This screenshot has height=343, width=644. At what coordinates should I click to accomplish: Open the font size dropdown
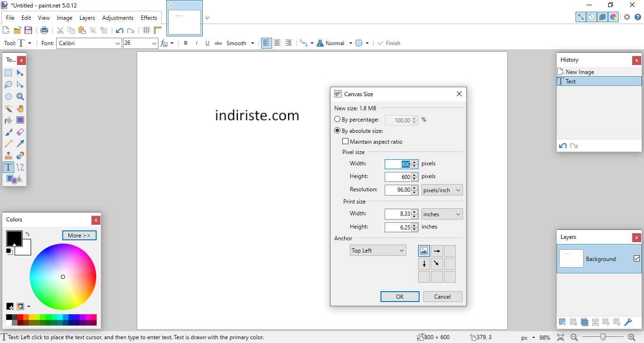(x=154, y=43)
